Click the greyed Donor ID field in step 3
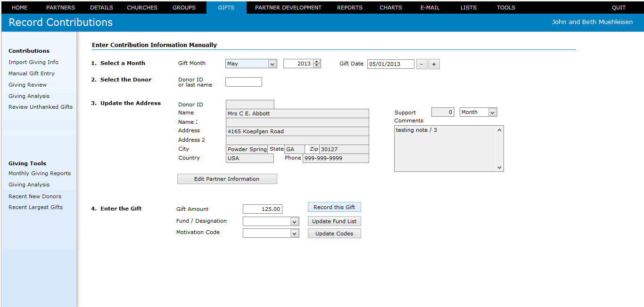This screenshot has height=307, width=644. 250,104
